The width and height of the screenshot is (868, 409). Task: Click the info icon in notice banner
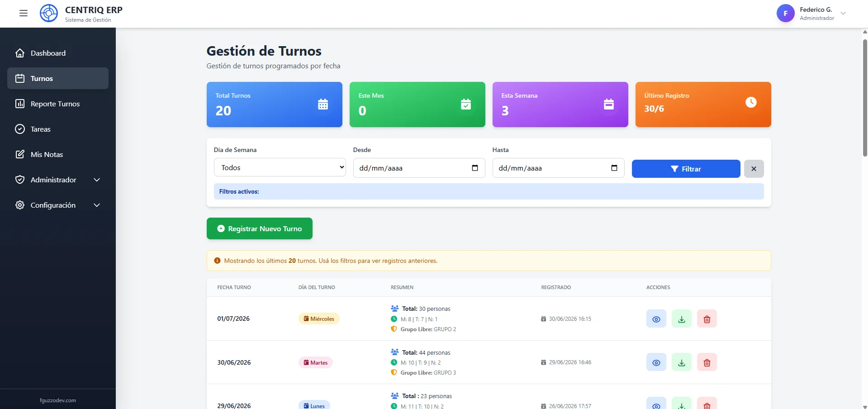[217, 261]
